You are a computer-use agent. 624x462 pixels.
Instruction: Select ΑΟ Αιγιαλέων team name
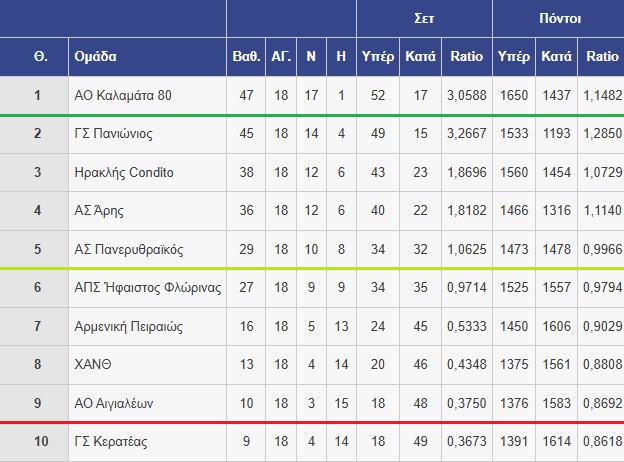coord(113,403)
